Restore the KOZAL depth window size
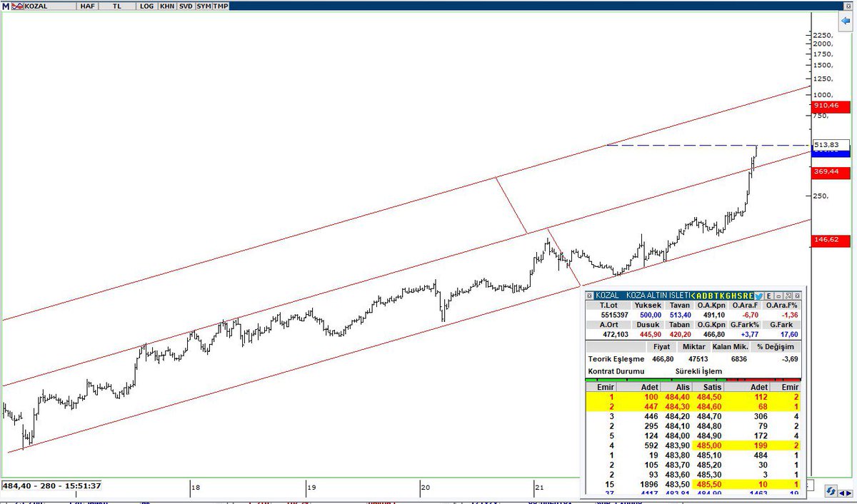The height and width of the screenshot is (504, 857). click(788, 296)
